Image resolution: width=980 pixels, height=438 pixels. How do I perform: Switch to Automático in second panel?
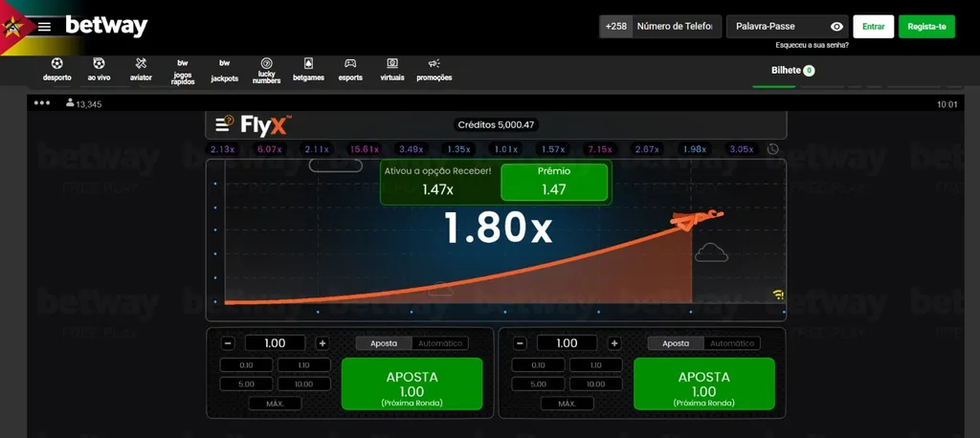pyautogui.click(x=732, y=343)
